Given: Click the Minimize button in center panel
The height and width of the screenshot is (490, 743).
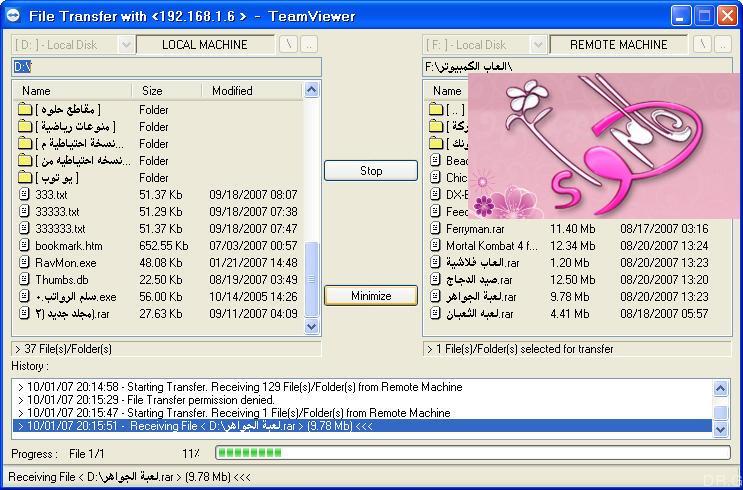Looking at the screenshot, I should click(x=371, y=296).
